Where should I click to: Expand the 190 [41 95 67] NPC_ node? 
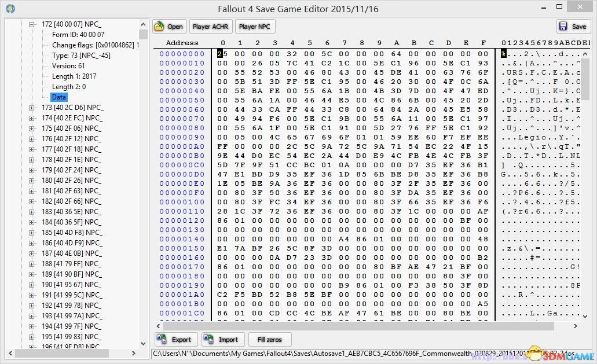tap(32, 285)
